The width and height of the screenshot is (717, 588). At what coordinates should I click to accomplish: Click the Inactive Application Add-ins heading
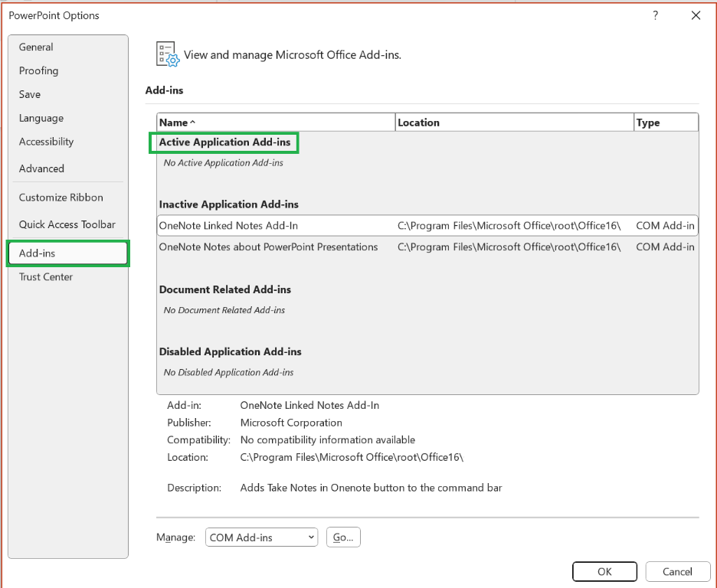click(x=228, y=204)
